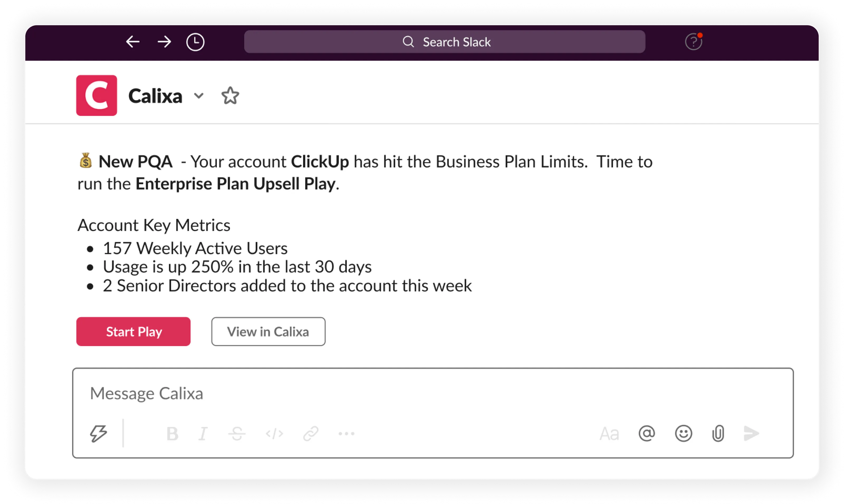Click the Start Play button

click(x=133, y=331)
